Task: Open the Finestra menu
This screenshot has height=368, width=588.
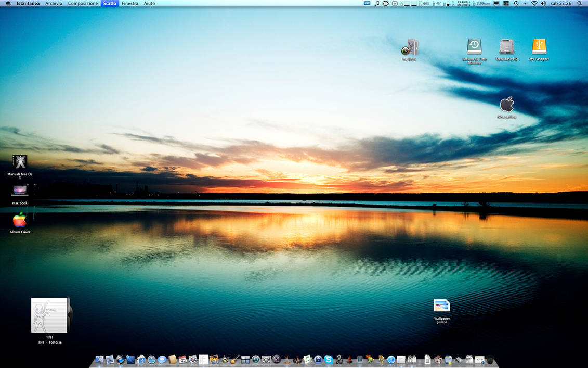Action: tap(130, 3)
